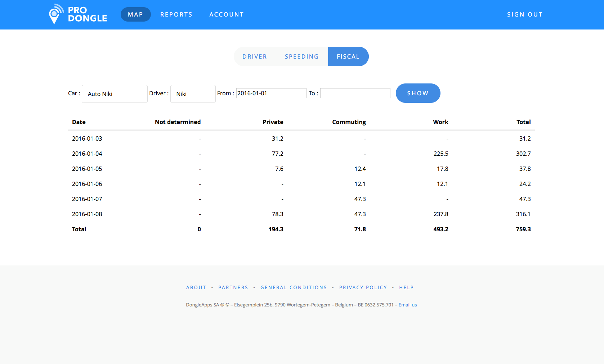Open the About footer link
Screen dimensions: 604x364
click(x=196, y=287)
